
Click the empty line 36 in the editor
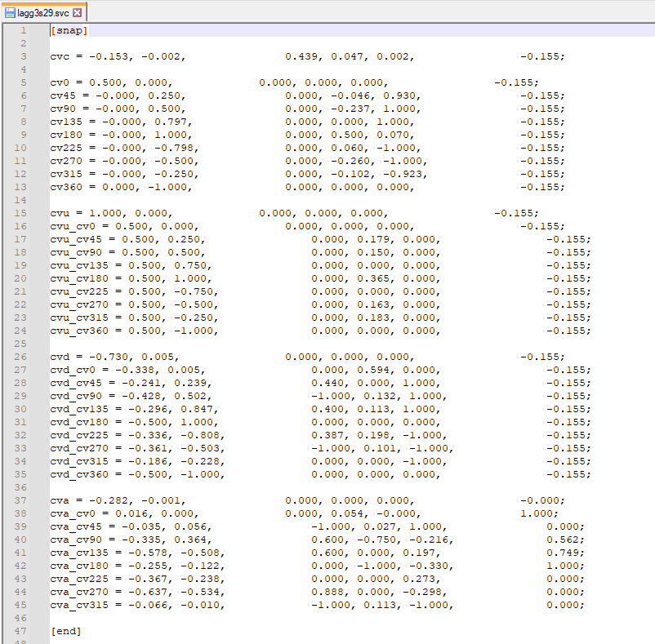tap(245, 487)
